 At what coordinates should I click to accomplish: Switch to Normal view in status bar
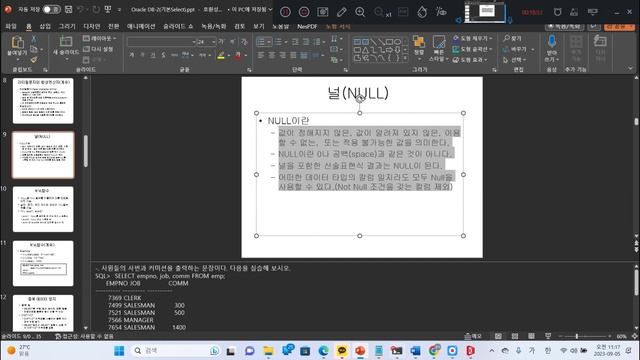point(498,336)
